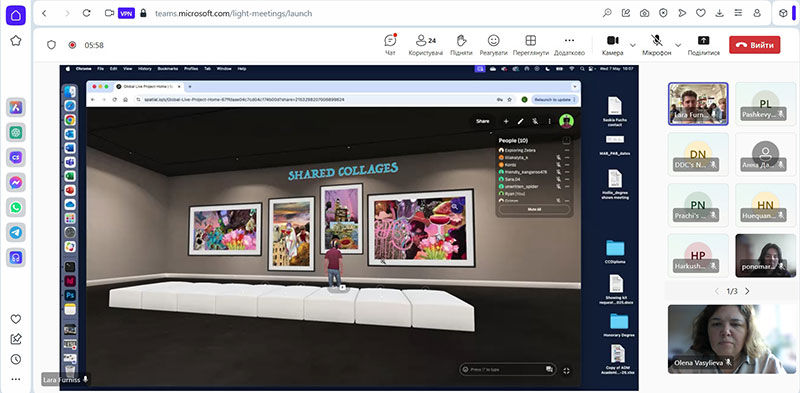
Task: Select Lara Furniss's video thumbnail
Action: [x=698, y=104]
